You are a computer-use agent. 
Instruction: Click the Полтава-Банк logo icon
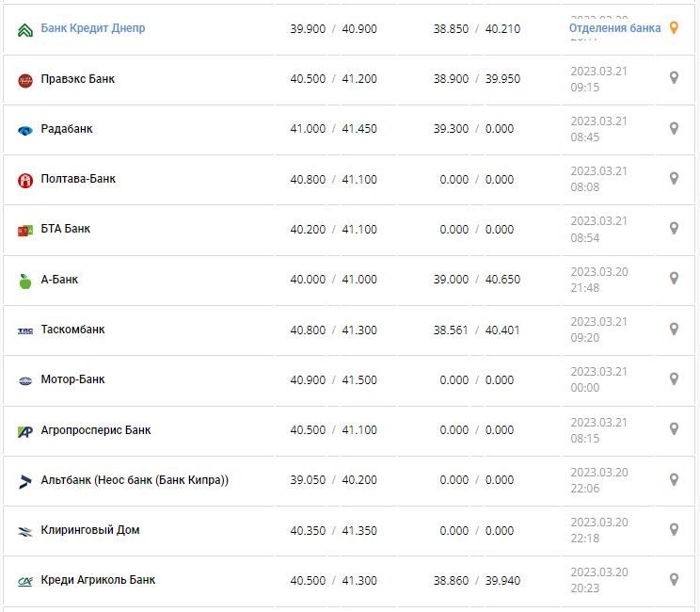point(25,180)
